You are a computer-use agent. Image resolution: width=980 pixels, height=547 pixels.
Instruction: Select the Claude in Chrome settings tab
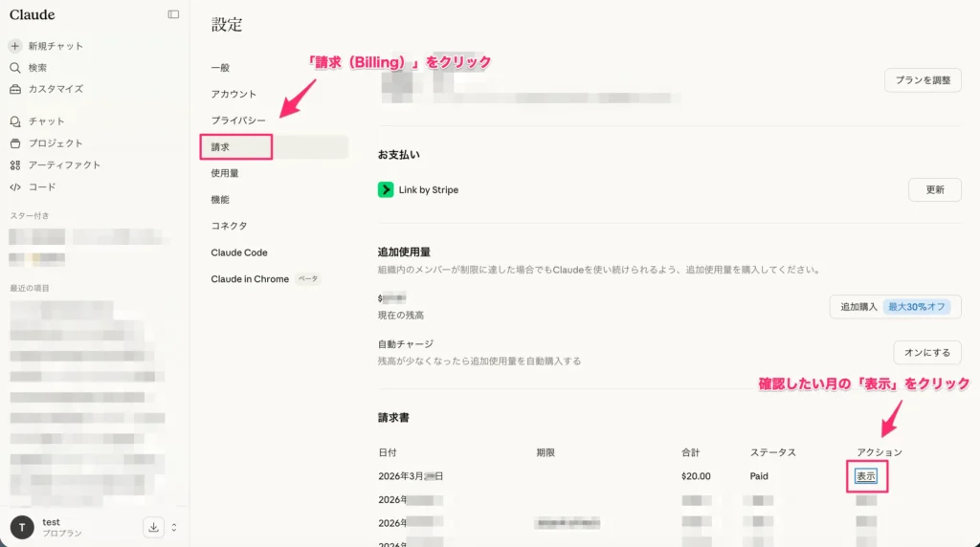pos(250,278)
